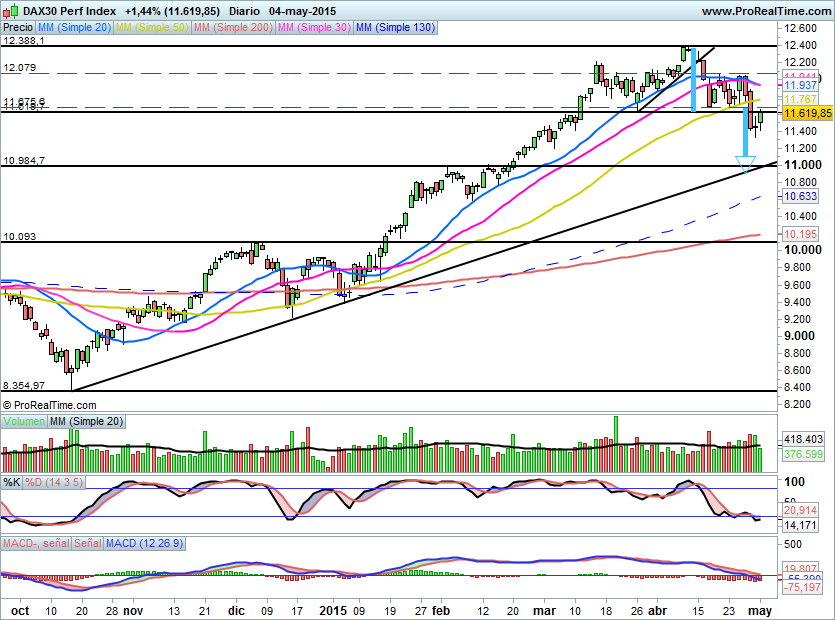Open MM (Simple 20) indicator settings in price panel

[x=74, y=27]
